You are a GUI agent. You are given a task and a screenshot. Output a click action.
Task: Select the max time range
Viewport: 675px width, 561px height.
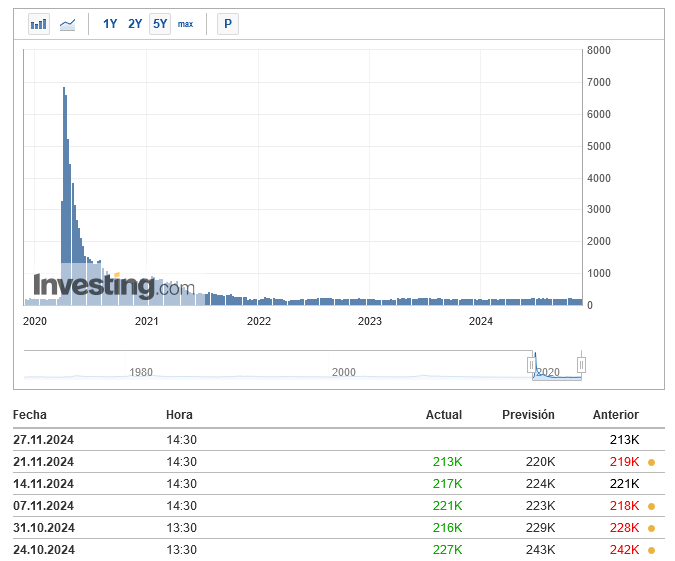186,24
